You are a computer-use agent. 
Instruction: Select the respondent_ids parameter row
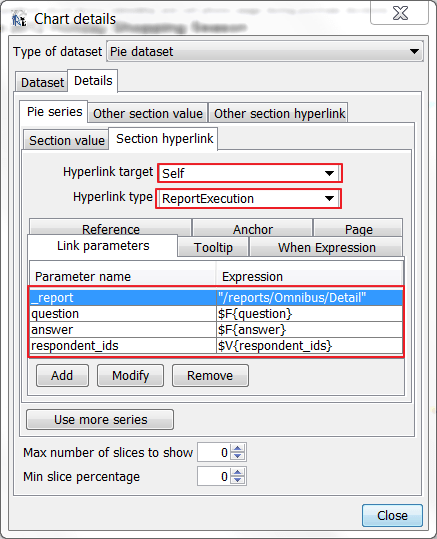(216, 346)
